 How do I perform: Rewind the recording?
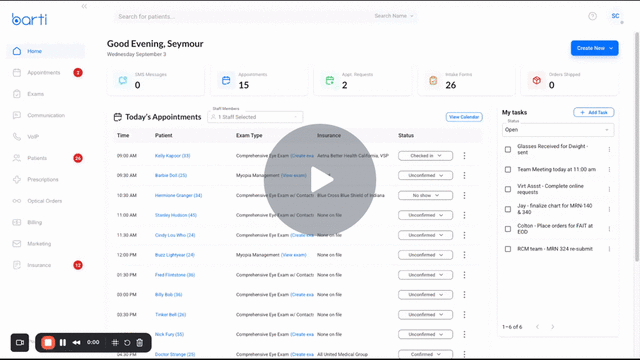[x=76, y=342]
